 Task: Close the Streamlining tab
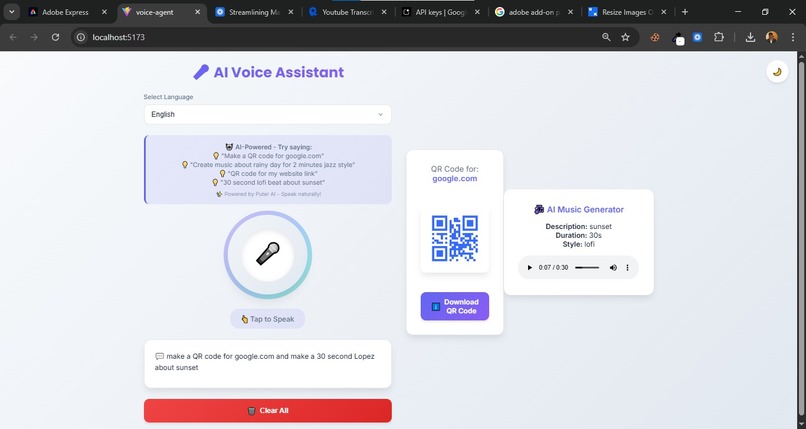coord(291,12)
